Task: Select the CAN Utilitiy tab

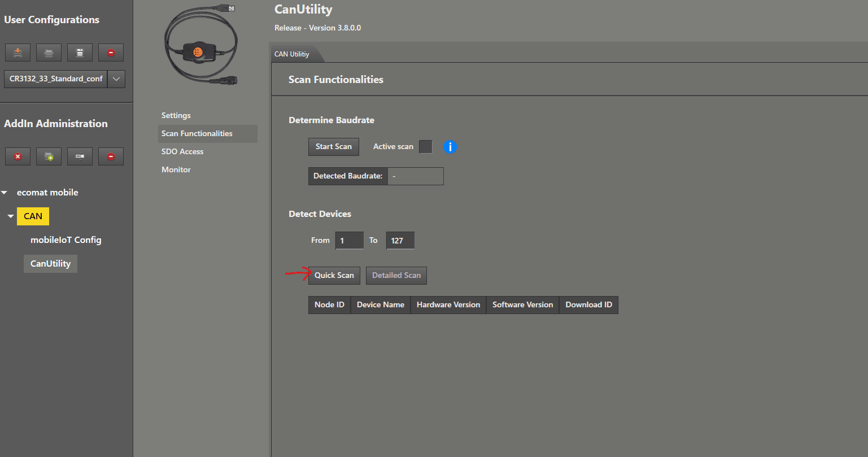Action: tap(292, 54)
